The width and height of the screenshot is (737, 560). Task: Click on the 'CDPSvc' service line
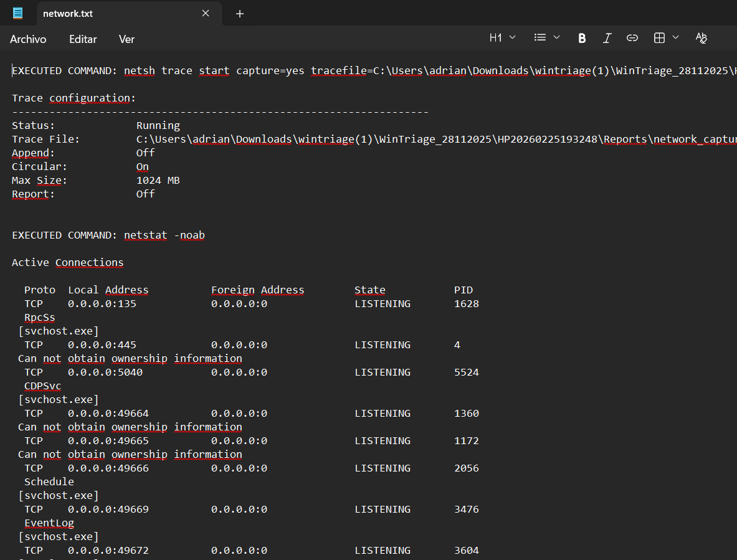42,386
